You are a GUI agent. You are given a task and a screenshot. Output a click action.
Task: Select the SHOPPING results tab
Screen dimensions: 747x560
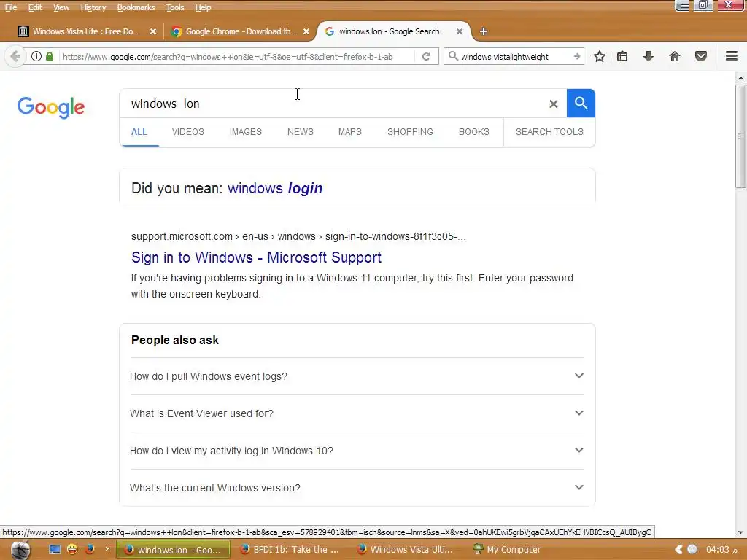pos(410,132)
